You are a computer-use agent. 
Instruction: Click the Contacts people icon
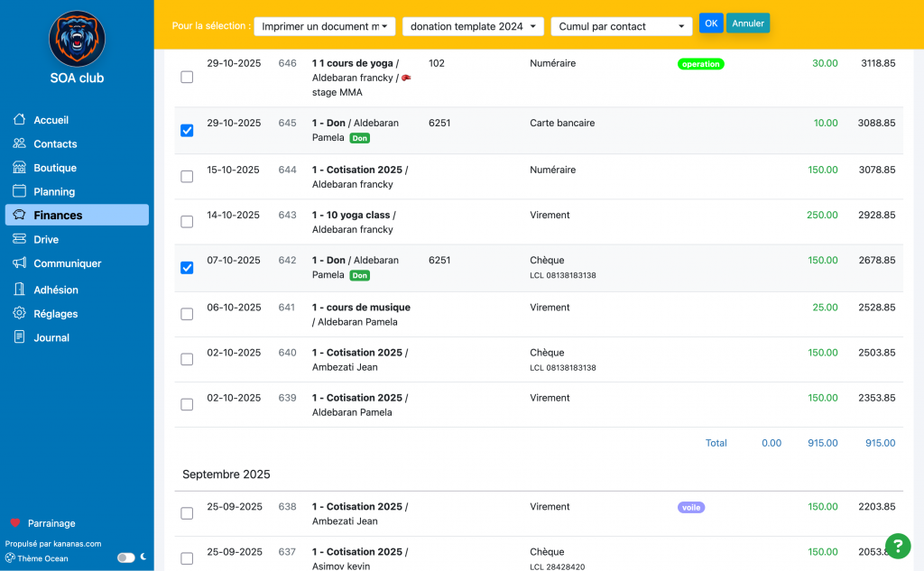pyautogui.click(x=19, y=143)
